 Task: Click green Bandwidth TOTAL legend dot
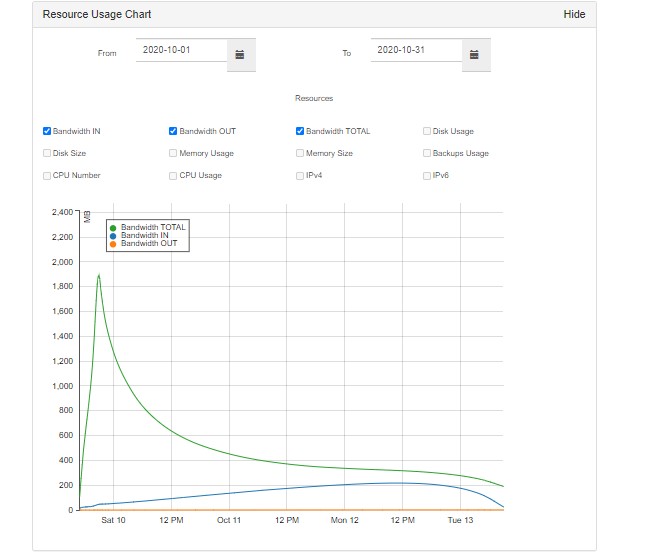coord(113,228)
